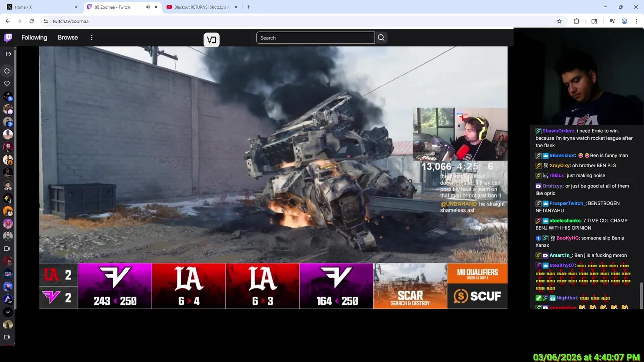Switch to the Blackout RETURNS YouTube tab
The image size is (644, 362).
203,7
